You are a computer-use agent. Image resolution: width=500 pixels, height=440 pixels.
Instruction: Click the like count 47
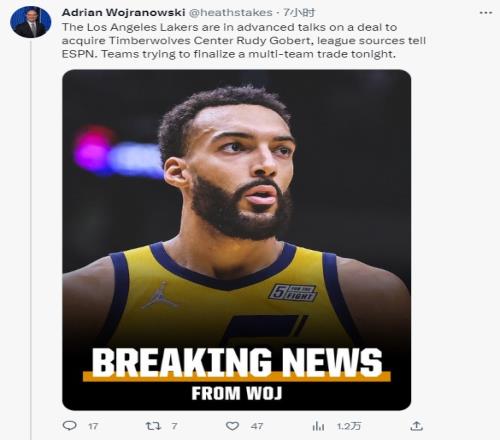click(x=257, y=426)
